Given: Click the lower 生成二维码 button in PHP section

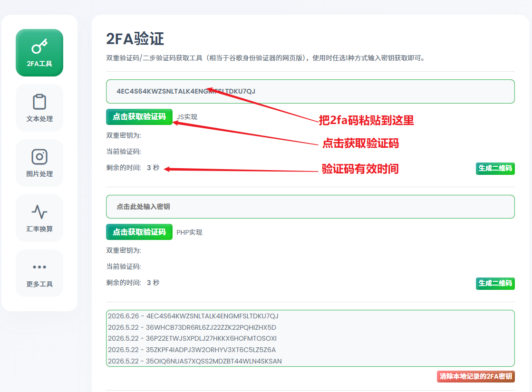Looking at the screenshot, I should [x=495, y=283].
